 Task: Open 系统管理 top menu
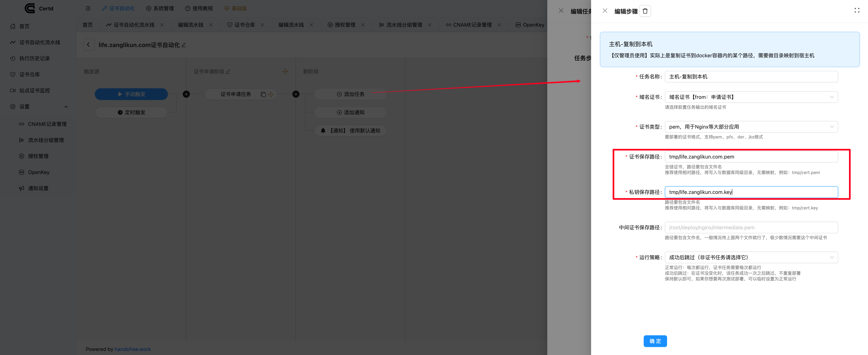160,8
